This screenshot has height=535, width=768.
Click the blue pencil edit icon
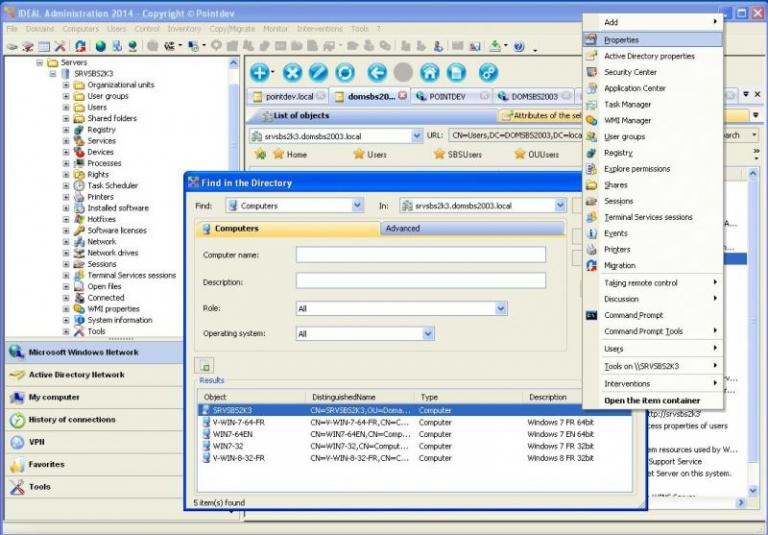point(318,72)
